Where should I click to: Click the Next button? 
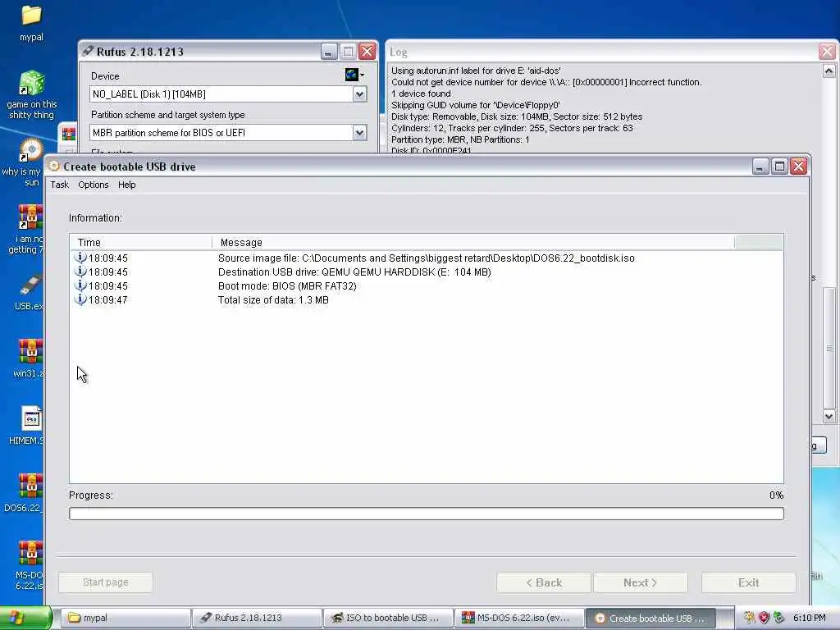coord(640,582)
